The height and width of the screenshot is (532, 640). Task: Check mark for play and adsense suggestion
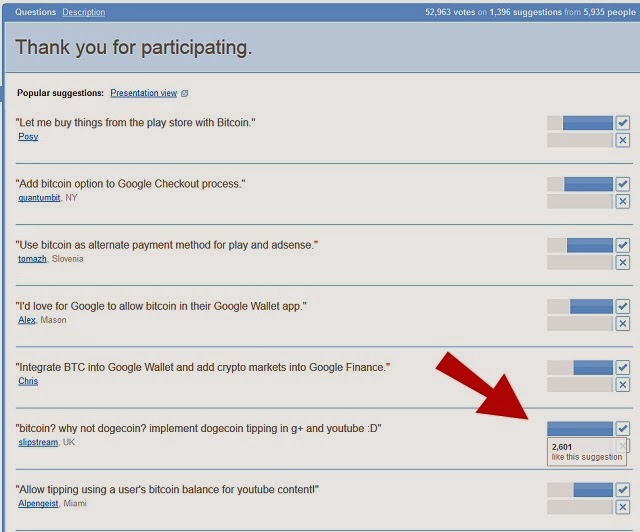[622, 245]
